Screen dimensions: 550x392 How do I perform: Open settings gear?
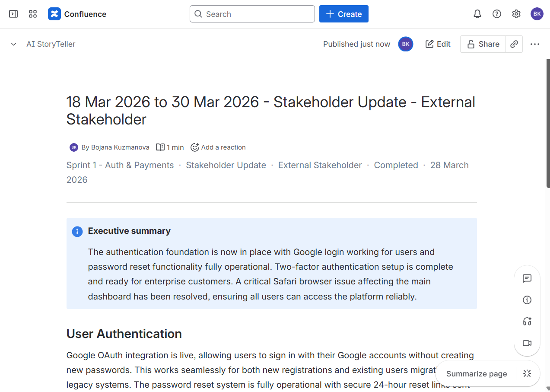(516, 14)
